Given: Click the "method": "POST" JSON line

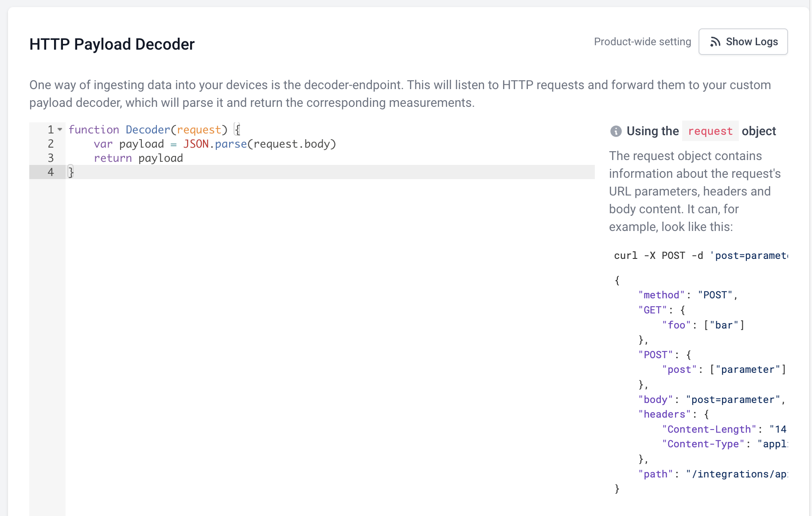Looking at the screenshot, I should 688,295.
